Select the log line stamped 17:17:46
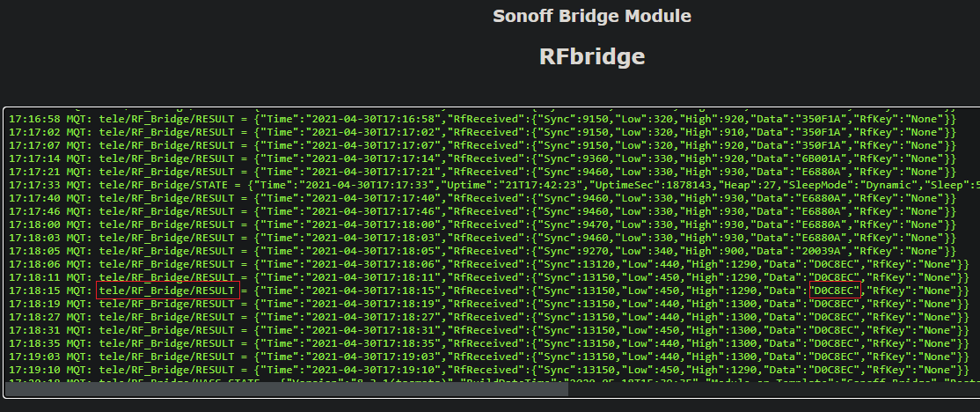Screen dimensions: 980x412 (x=482, y=211)
